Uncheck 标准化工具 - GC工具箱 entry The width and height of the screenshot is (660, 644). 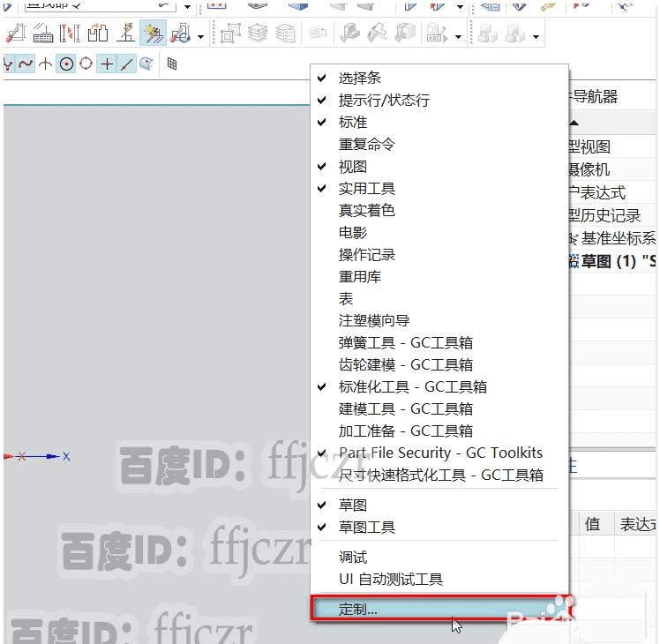coord(439,386)
